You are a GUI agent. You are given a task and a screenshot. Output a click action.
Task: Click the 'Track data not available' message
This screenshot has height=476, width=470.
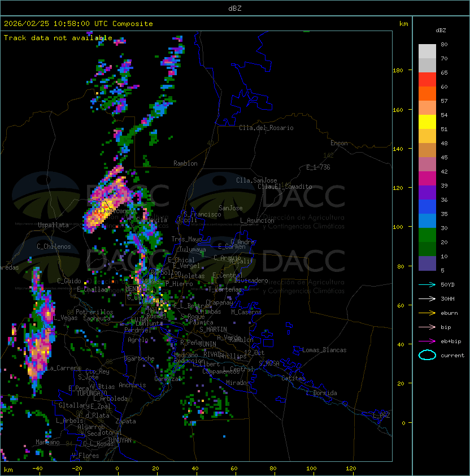pos(58,38)
